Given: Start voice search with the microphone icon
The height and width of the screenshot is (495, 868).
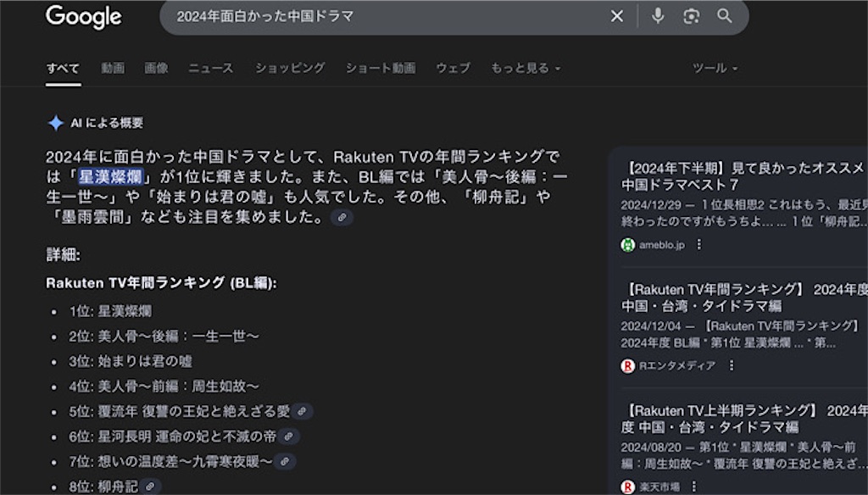Looking at the screenshot, I should tap(658, 15).
